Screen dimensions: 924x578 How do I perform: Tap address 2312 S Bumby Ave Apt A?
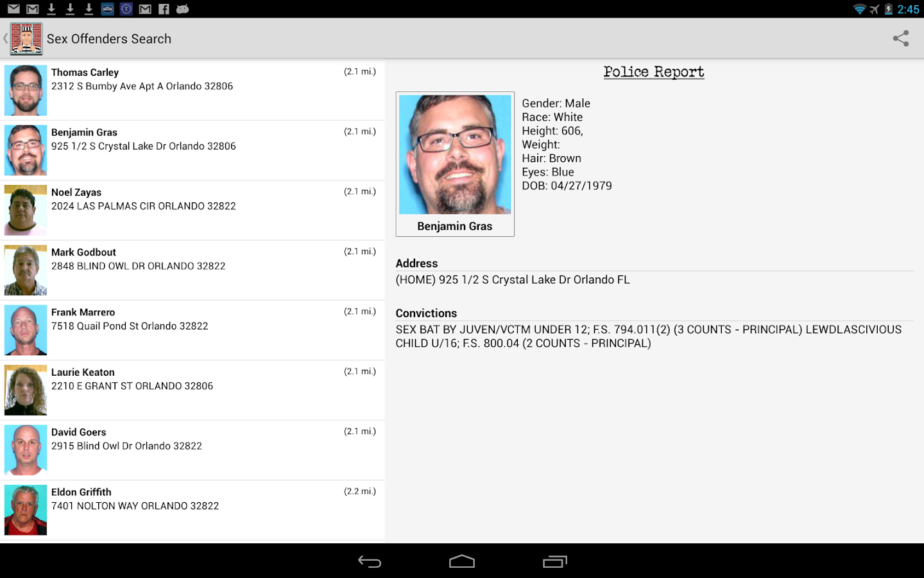coord(142,86)
